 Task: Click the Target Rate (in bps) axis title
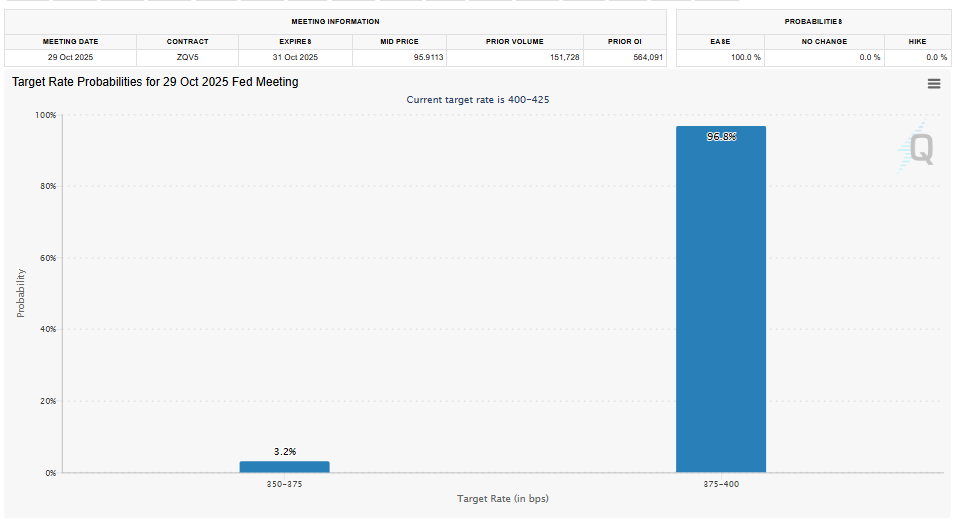click(502, 498)
